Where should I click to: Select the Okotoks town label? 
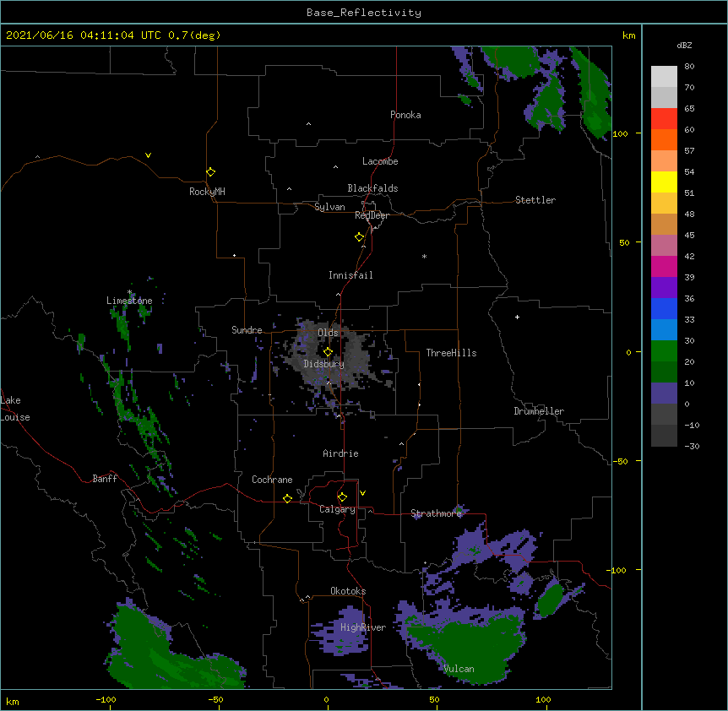pos(348,591)
